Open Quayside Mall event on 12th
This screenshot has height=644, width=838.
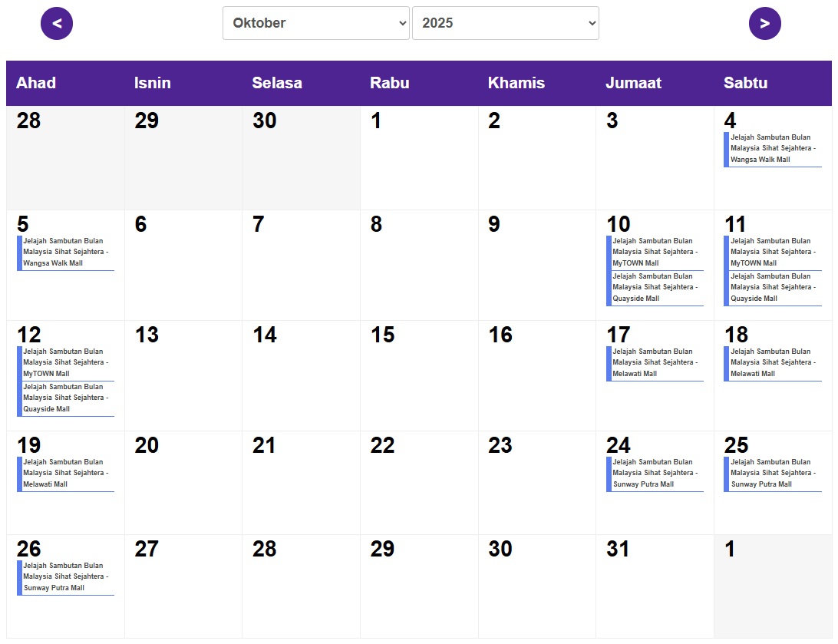[65, 398]
